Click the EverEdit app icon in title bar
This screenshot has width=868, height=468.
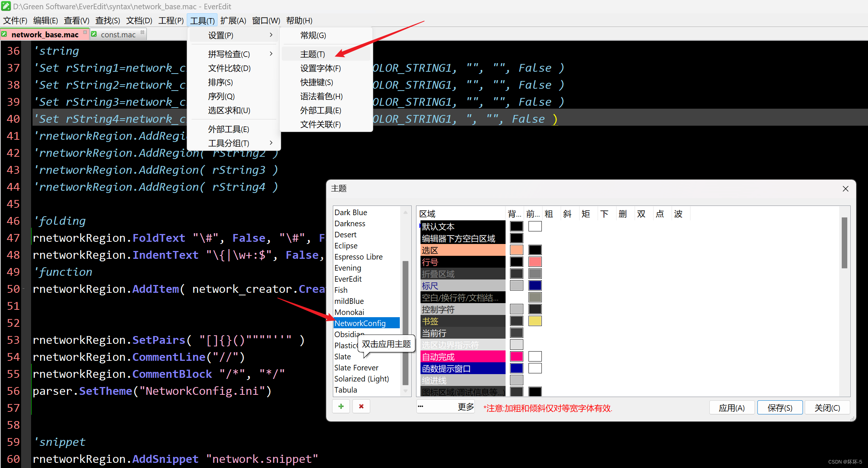6,6
